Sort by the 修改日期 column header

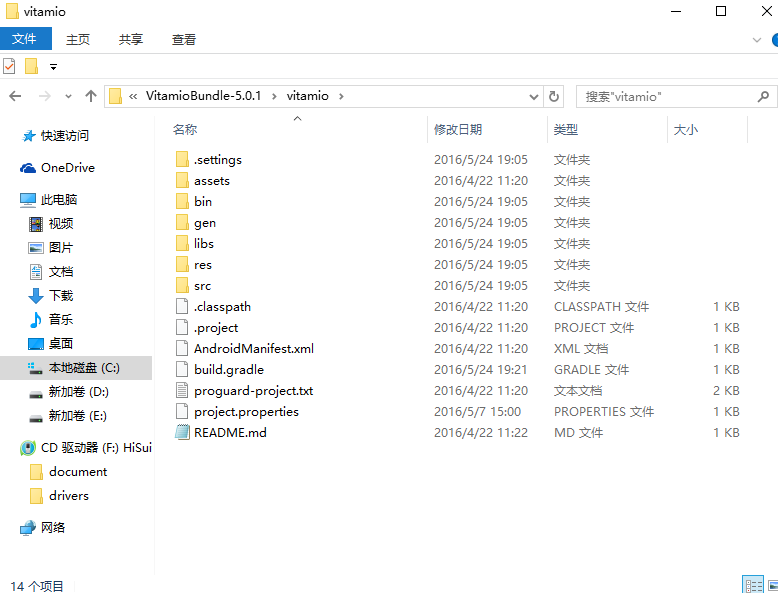pyautogui.click(x=457, y=130)
